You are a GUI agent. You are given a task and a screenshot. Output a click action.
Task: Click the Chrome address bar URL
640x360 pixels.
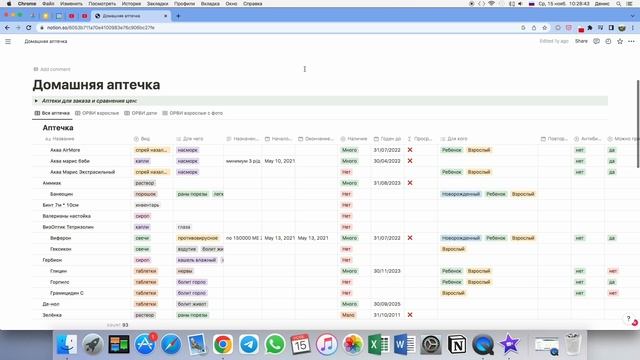100,28
